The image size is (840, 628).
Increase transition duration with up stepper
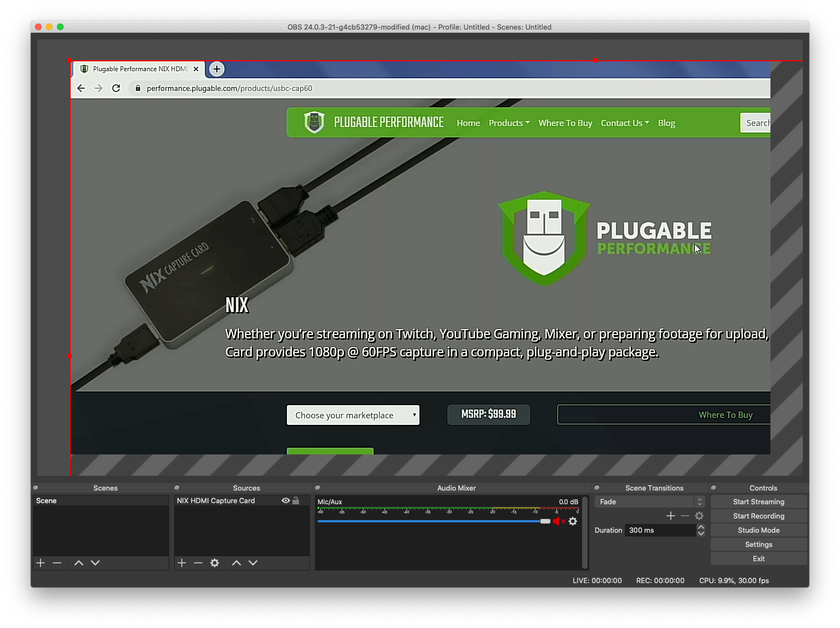pyautogui.click(x=701, y=527)
